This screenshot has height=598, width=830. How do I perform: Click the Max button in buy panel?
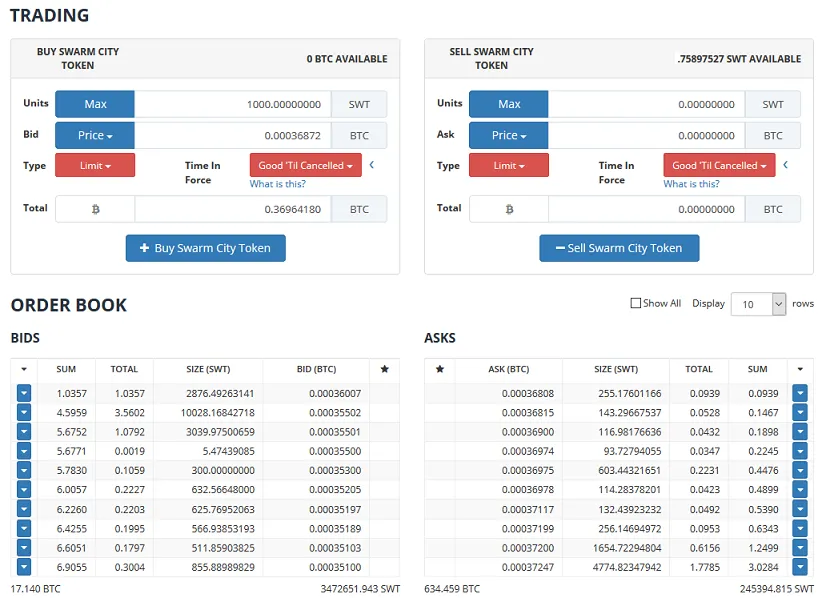pos(95,104)
